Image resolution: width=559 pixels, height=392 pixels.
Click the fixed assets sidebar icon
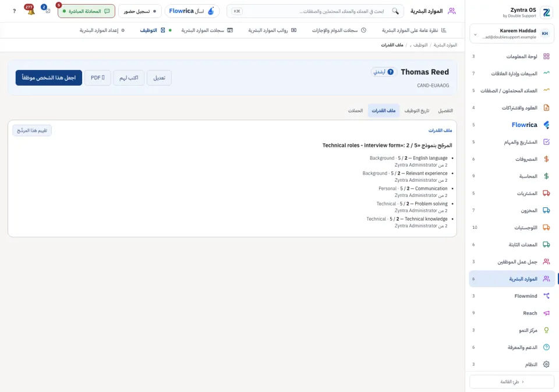(x=546, y=245)
